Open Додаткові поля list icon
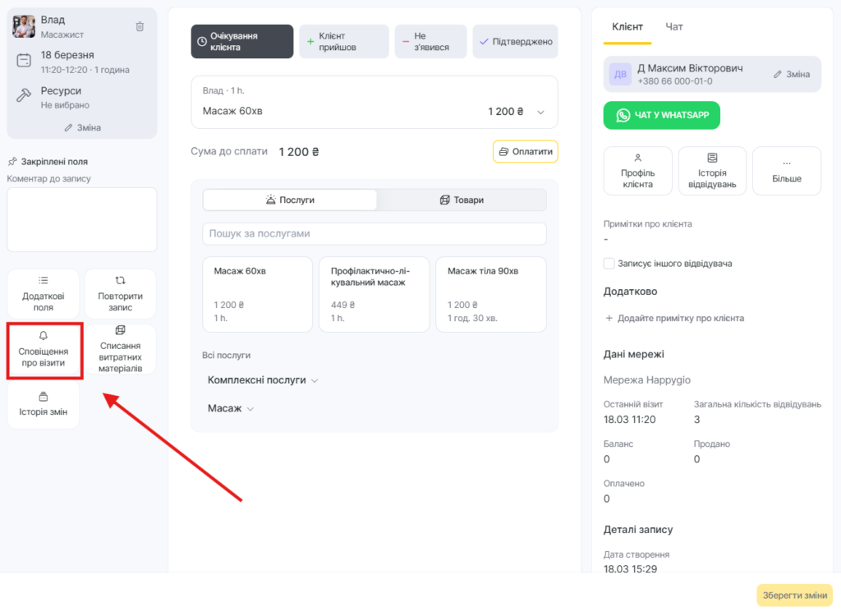Image resolution: width=841 pixels, height=616 pixels. pos(44,280)
